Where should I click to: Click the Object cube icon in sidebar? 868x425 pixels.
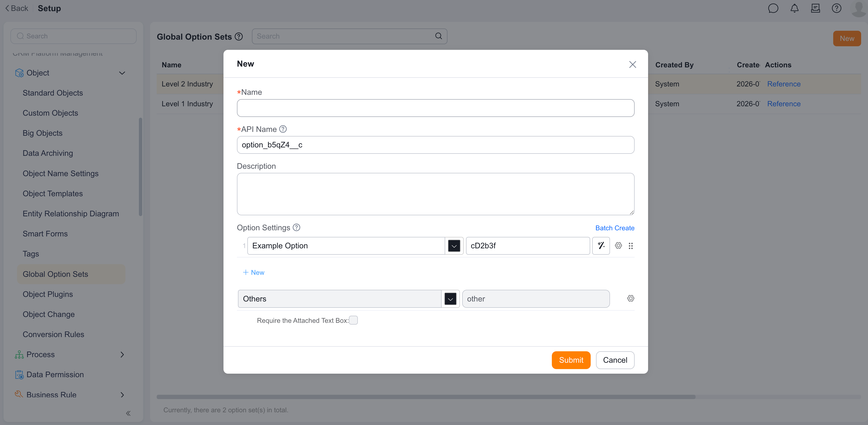pyautogui.click(x=19, y=73)
